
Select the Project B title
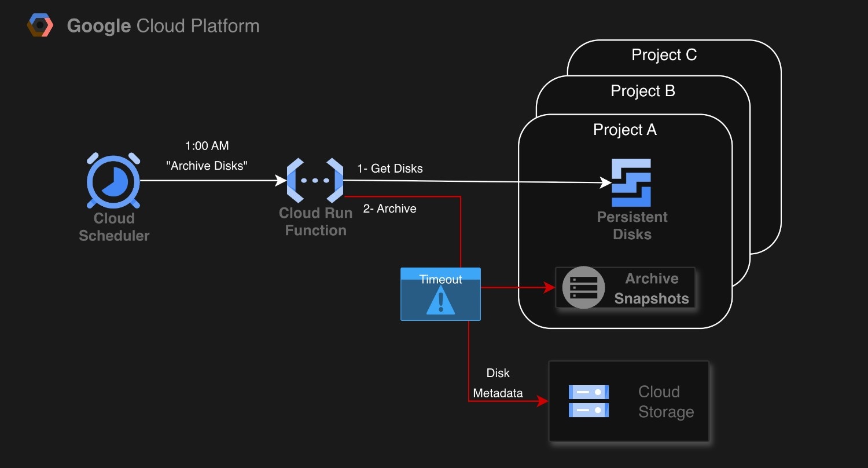(x=643, y=91)
